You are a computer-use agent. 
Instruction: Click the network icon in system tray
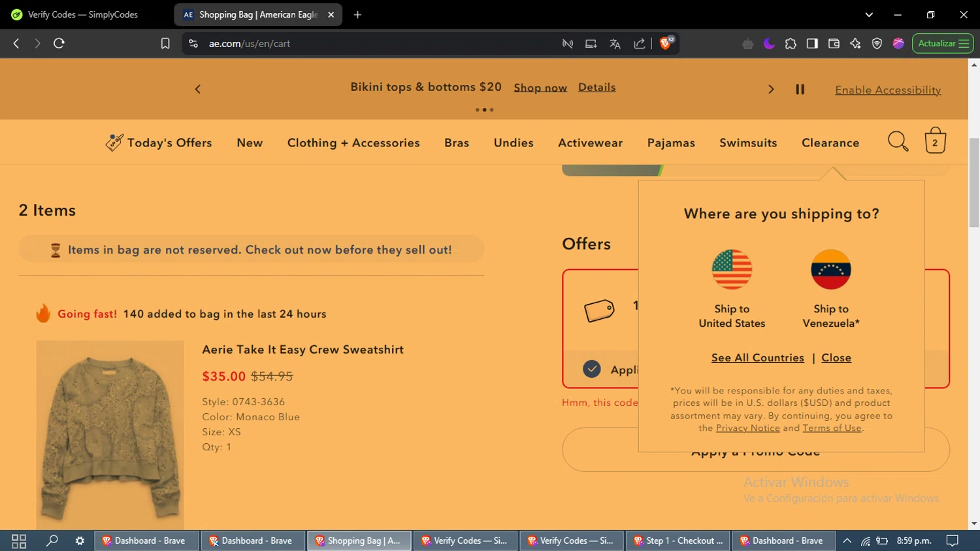[x=865, y=541]
